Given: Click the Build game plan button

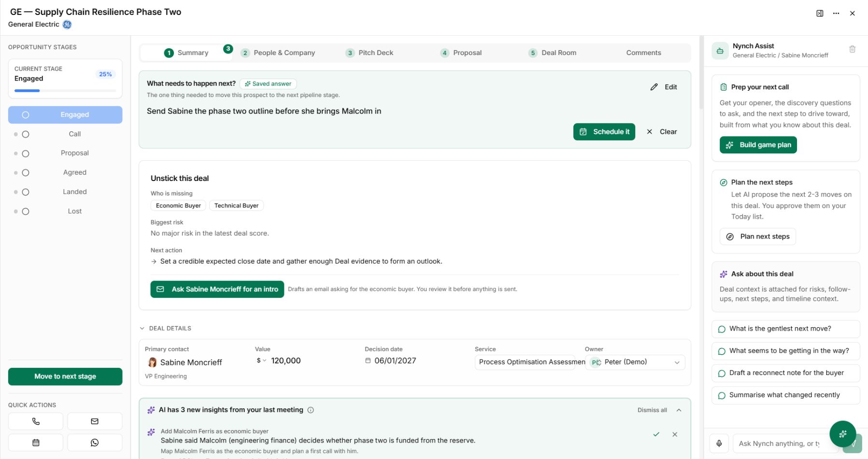Looking at the screenshot, I should point(758,145).
